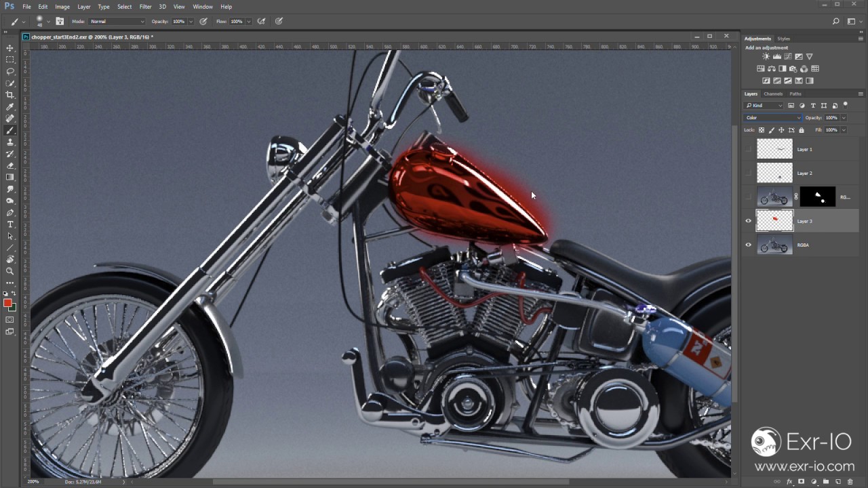Open the layer Opacity dropdown arrow
The height and width of the screenshot is (488, 868).
click(844, 118)
